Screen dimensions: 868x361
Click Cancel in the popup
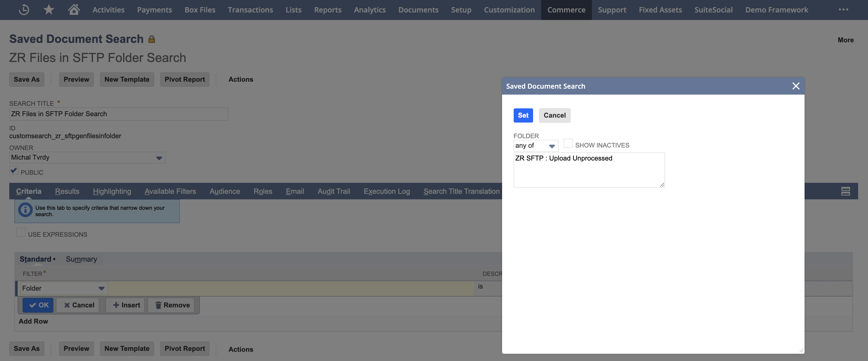pyautogui.click(x=555, y=115)
